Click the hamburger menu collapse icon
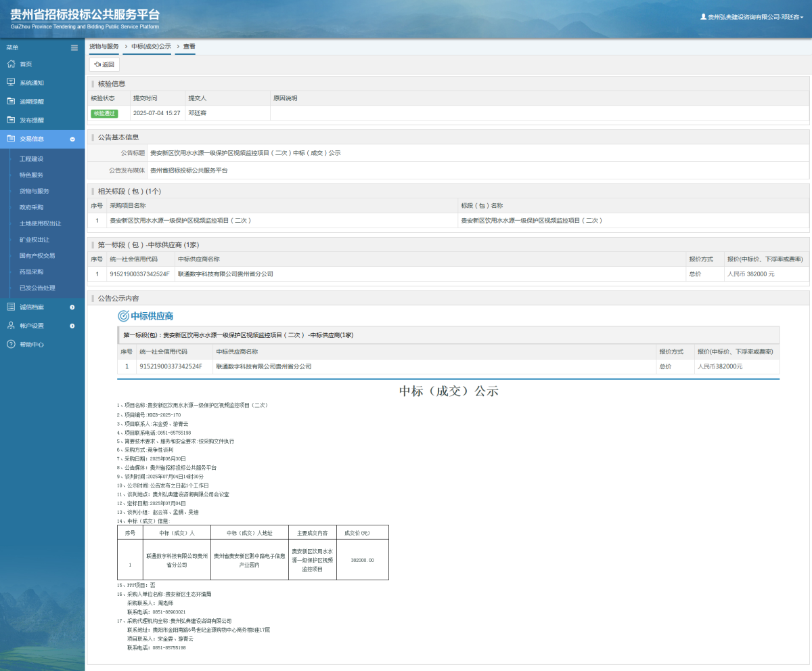812x671 pixels. tap(74, 47)
